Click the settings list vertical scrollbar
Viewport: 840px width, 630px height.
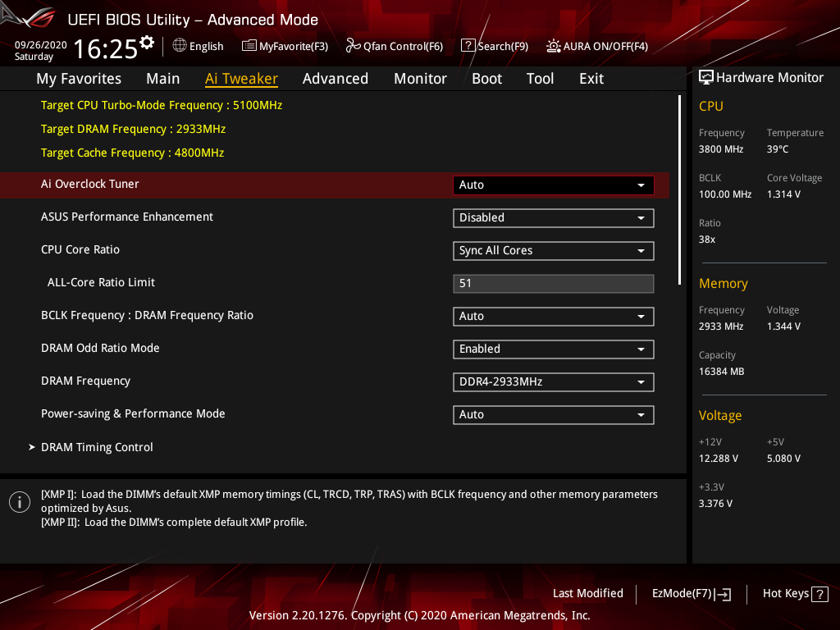(x=679, y=190)
